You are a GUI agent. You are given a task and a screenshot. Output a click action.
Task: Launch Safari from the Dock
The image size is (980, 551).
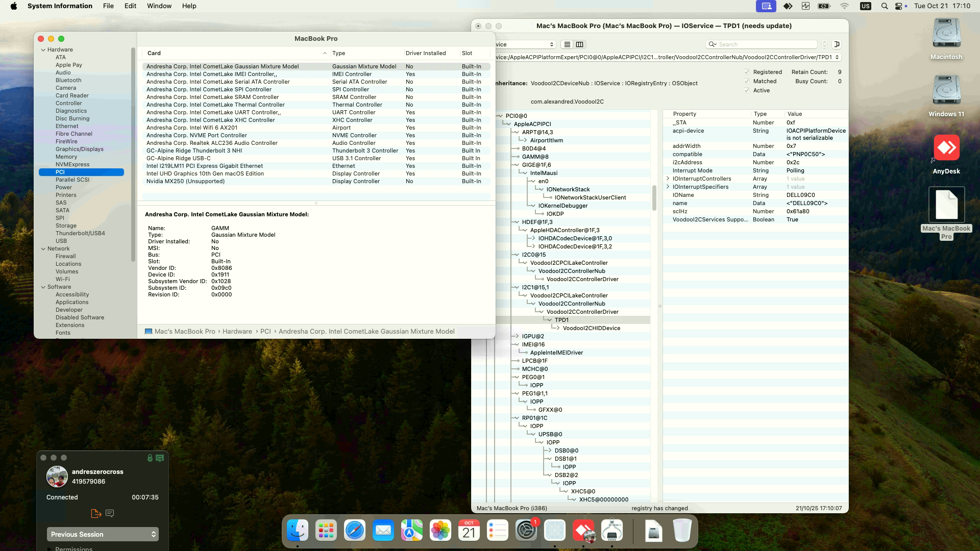tap(355, 531)
